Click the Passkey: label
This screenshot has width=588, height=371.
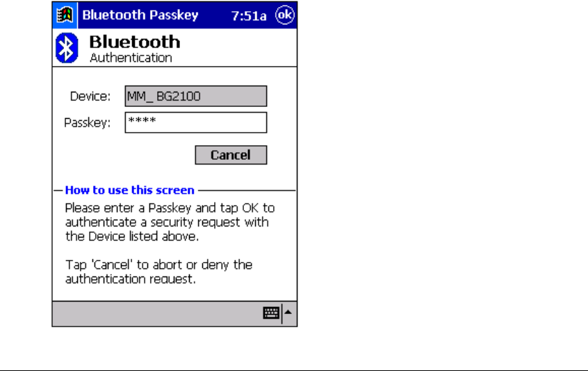click(x=88, y=122)
